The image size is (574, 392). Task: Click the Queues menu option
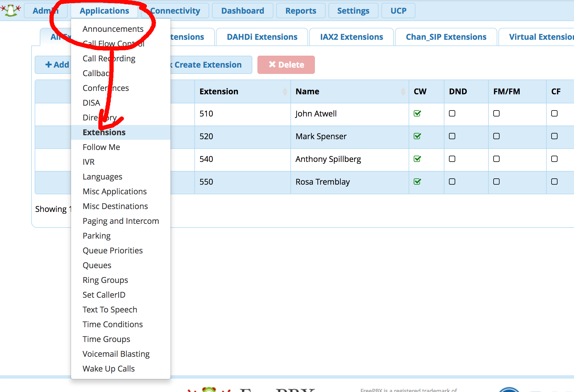(x=97, y=265)
